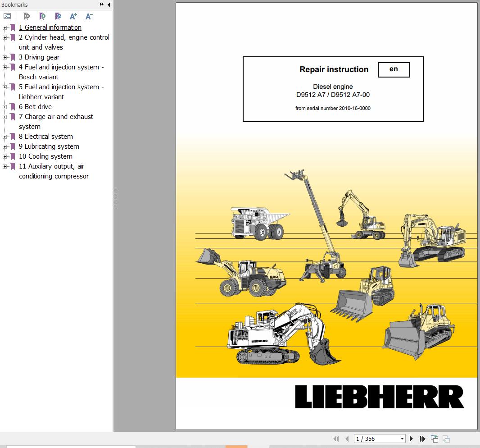Click the bookmark icon beside Lubricating system
480x448 pixels.
(x=13, y=146)
